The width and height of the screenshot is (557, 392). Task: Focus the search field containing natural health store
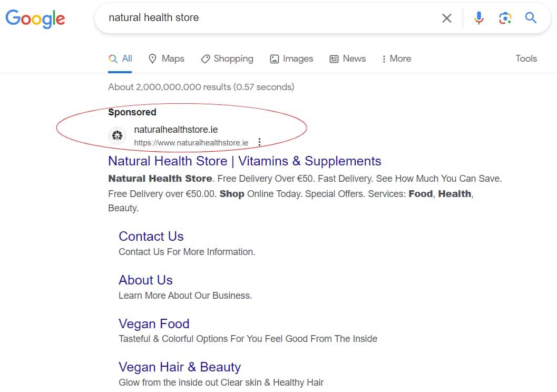point(270,18)
